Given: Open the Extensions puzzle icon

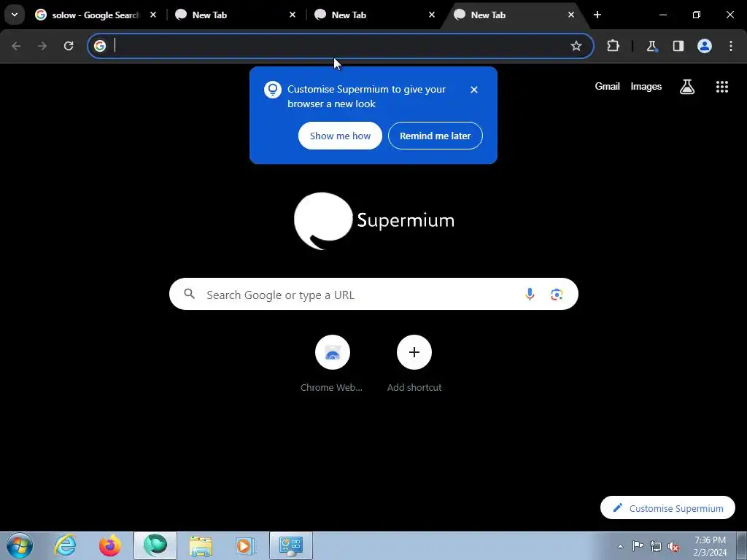Looking at the screenshot, I should 613,46.
